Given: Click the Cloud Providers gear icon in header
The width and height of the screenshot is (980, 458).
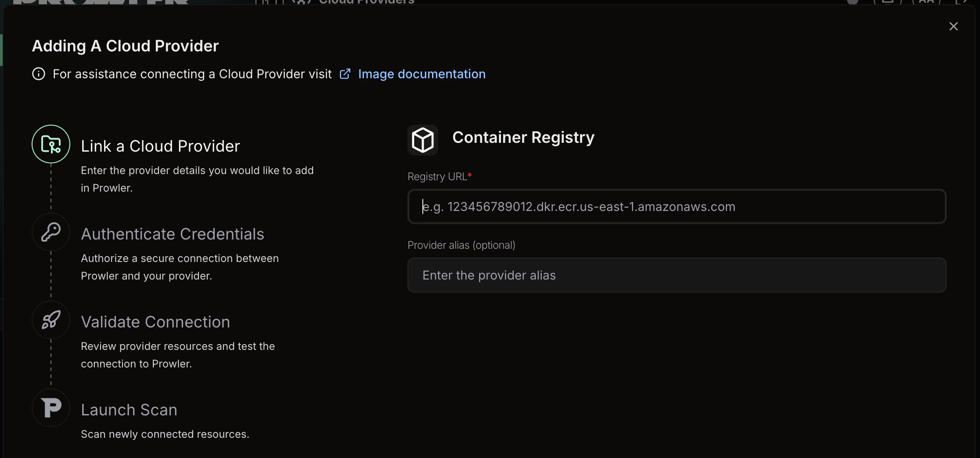Looking at the screenshot, I should tap(301, 3).
